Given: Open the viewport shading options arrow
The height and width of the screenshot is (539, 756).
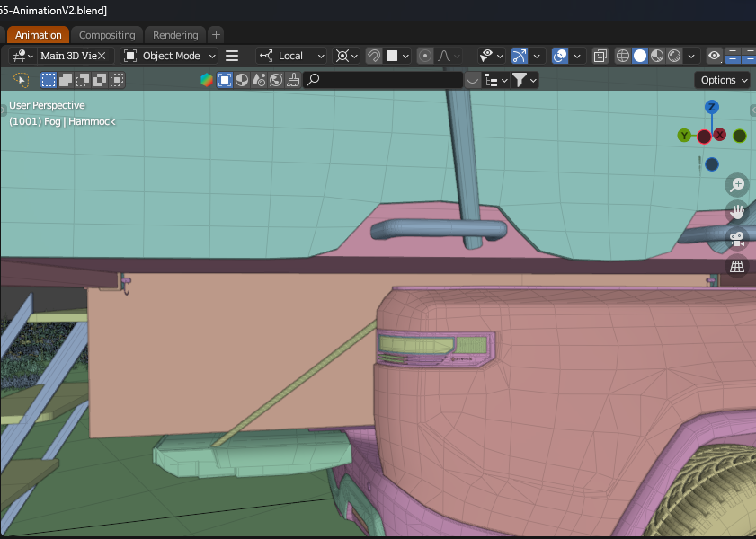Looking at the screenshot, I should tap(691, 56).
